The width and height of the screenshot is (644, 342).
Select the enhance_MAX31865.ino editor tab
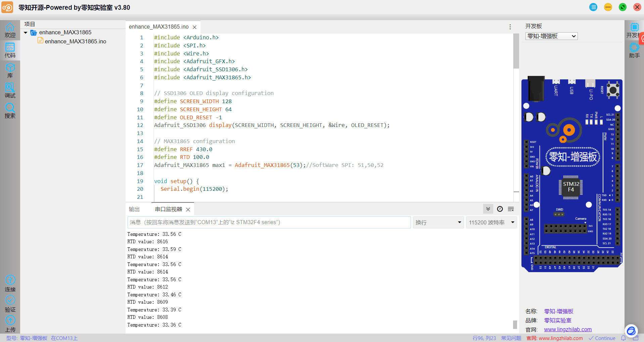click(x=159, y=27)
